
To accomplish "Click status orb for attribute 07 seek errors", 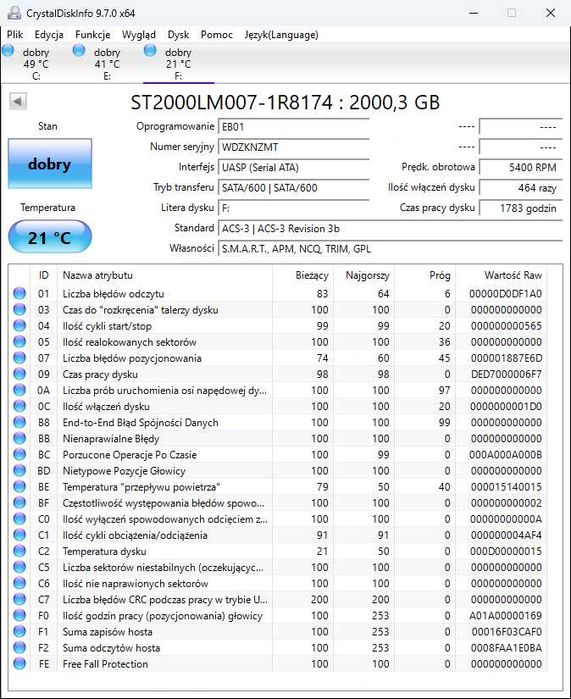I will click(19, 358).
